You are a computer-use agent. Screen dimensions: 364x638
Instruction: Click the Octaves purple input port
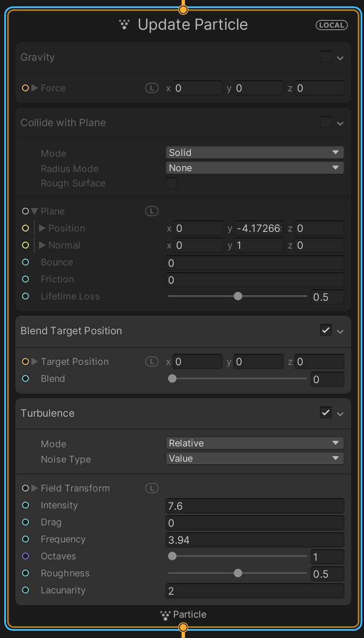click(x=25, y=556)
